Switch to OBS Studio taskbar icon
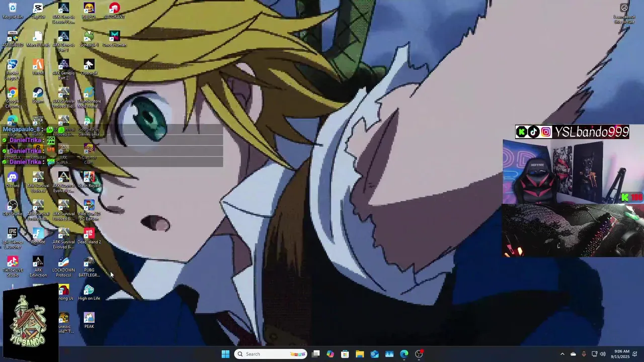The width and height of the screenshot is (644, 362). [419, 354]
